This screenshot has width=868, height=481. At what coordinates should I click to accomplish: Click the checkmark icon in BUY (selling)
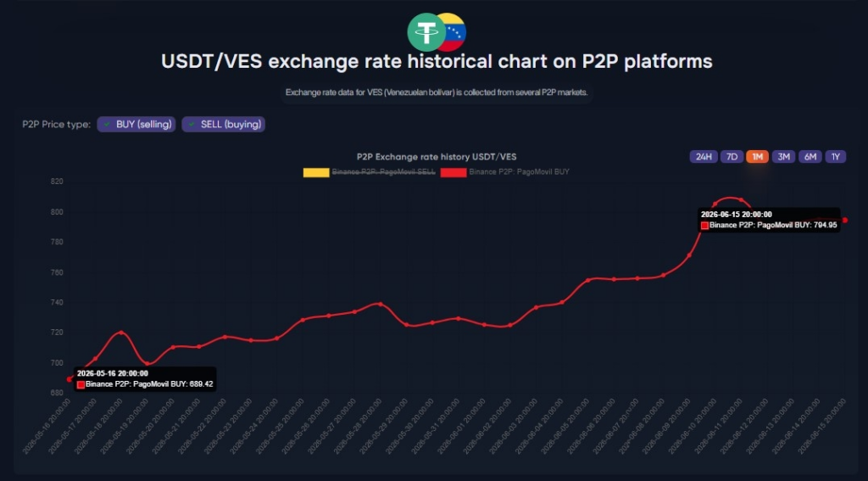point(107,125)
